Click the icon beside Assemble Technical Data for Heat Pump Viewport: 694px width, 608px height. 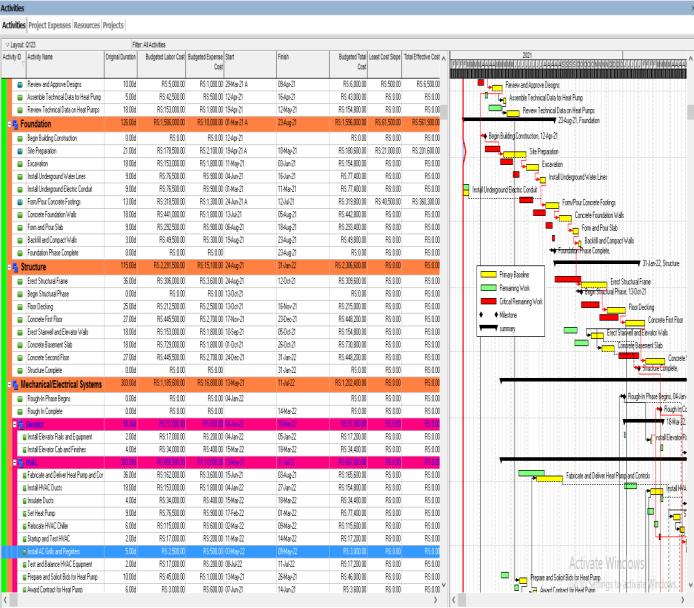(20, 97)
